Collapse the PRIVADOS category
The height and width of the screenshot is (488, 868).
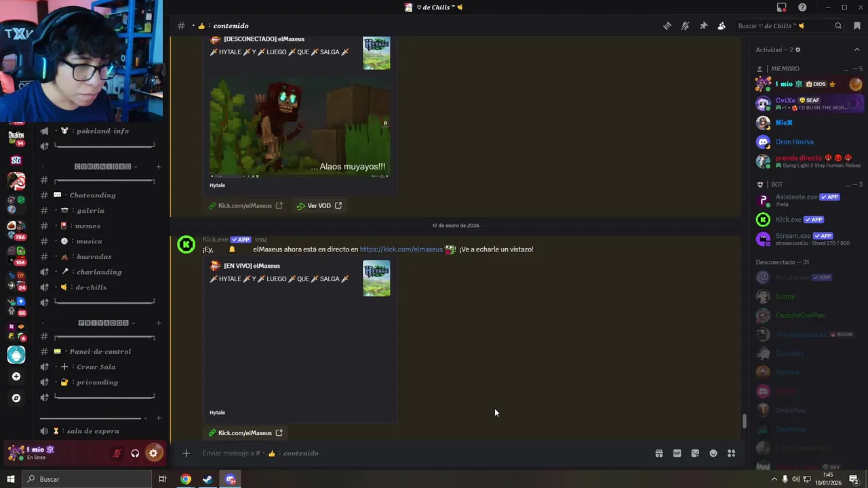(106, 323)
